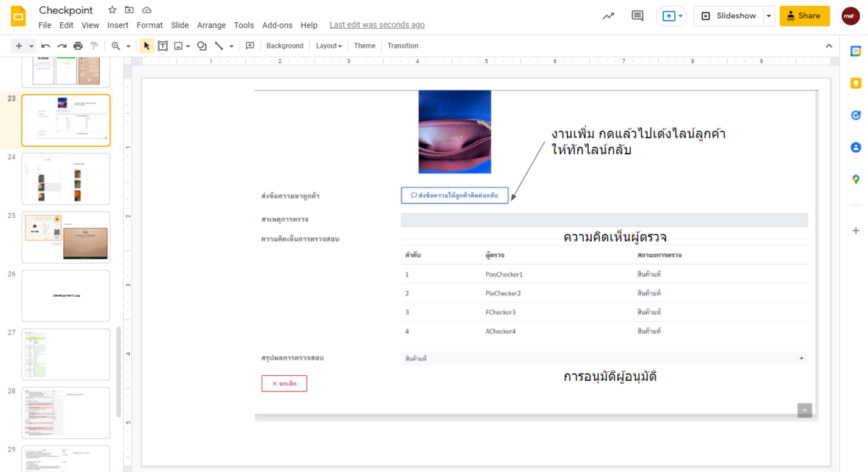Open the new slide dropdown arrow

tap(30, 45)
